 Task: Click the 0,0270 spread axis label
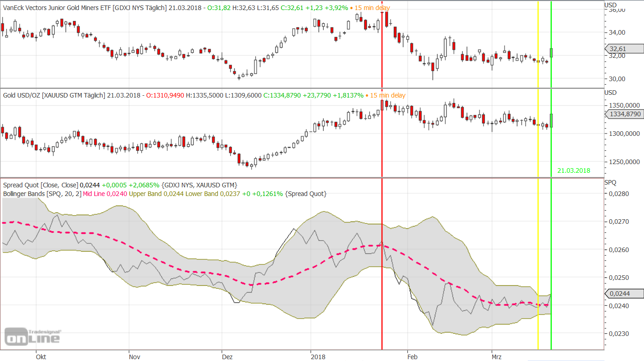(x=618, y=222)
